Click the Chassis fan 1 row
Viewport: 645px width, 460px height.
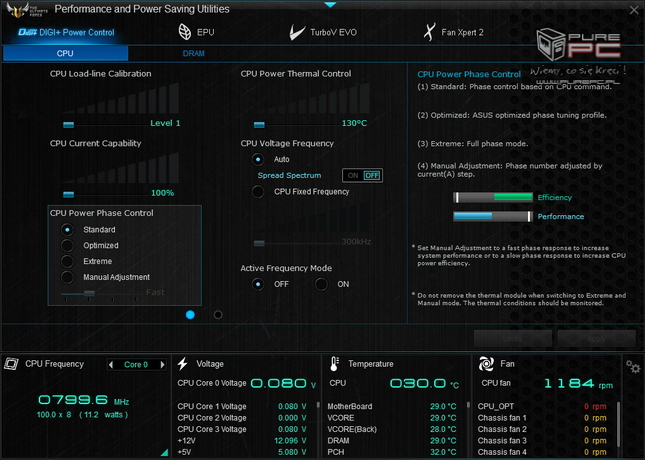pyautogui.click(x=542, y=418)
